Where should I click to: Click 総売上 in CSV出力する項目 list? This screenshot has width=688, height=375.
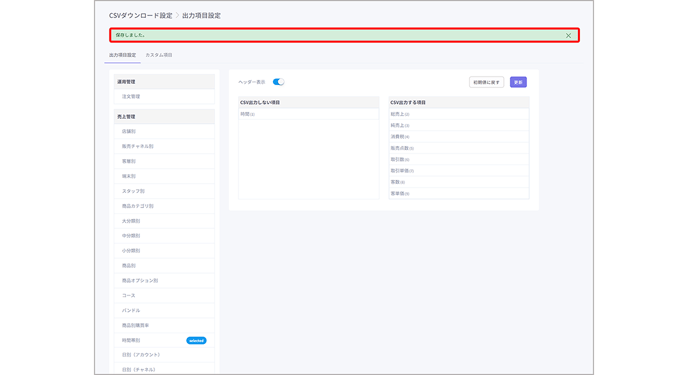coord(459,114)
